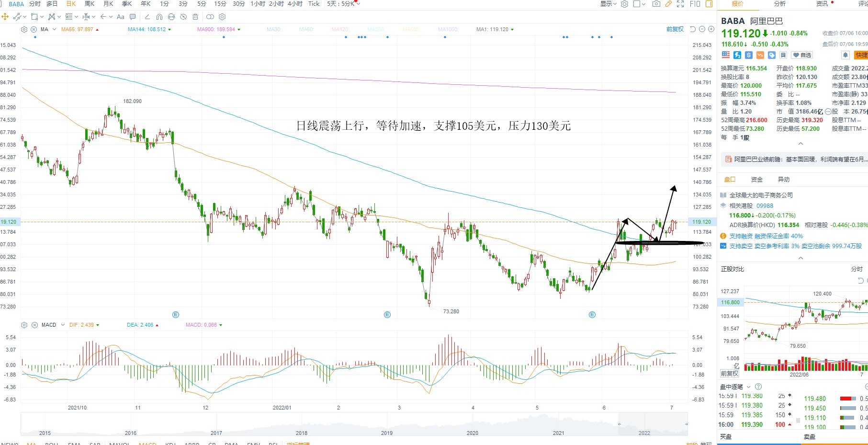Viewport: 868px width, 445px height.
Task: Set a price alert bell
Action: pyautogui.click(x=845, y=55)
